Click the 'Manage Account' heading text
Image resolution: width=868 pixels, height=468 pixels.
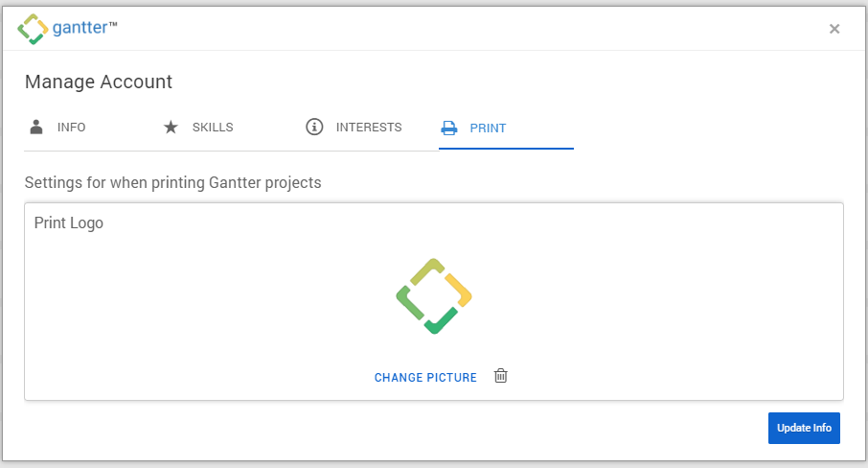[x=99, y=82]
